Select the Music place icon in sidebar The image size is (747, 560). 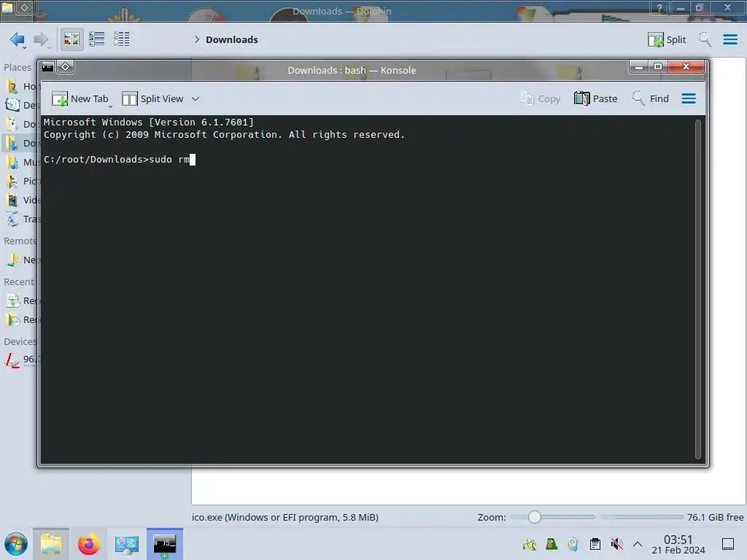pyautogui.click(x=12, y=162)
